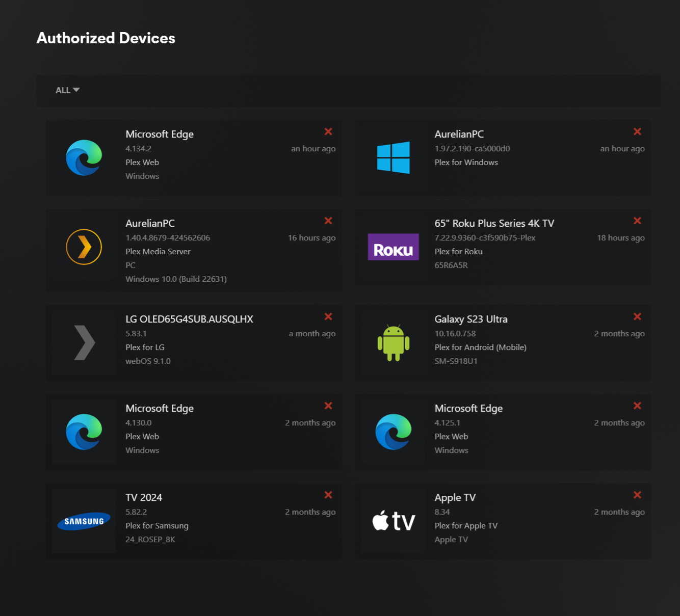Click the Plex for Apple TV label
This screenshot has height=616, width=680.
tap(466, 526)
